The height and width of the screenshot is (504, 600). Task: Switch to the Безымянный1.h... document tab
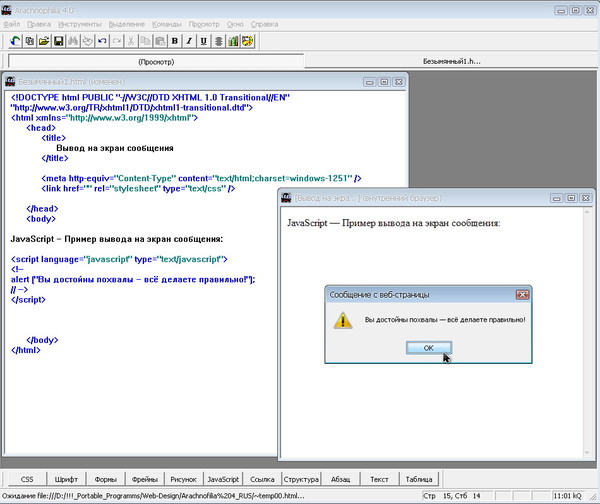[452, 61]
